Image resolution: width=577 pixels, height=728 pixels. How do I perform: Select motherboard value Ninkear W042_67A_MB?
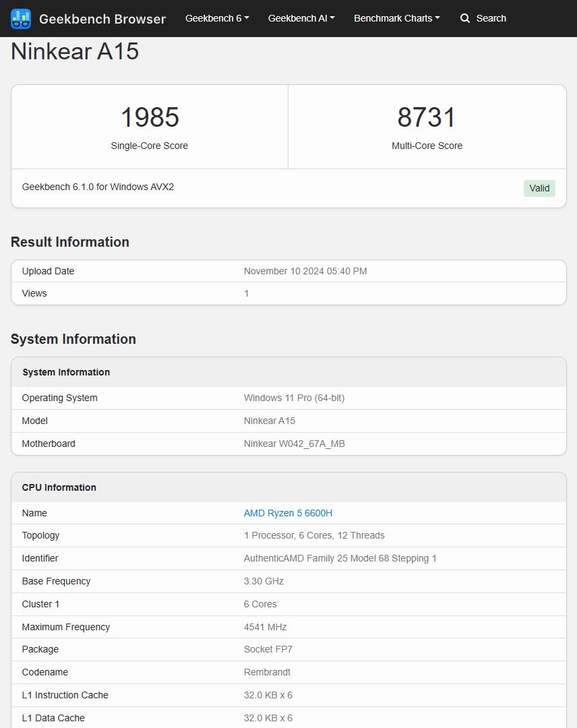(295, 444)
